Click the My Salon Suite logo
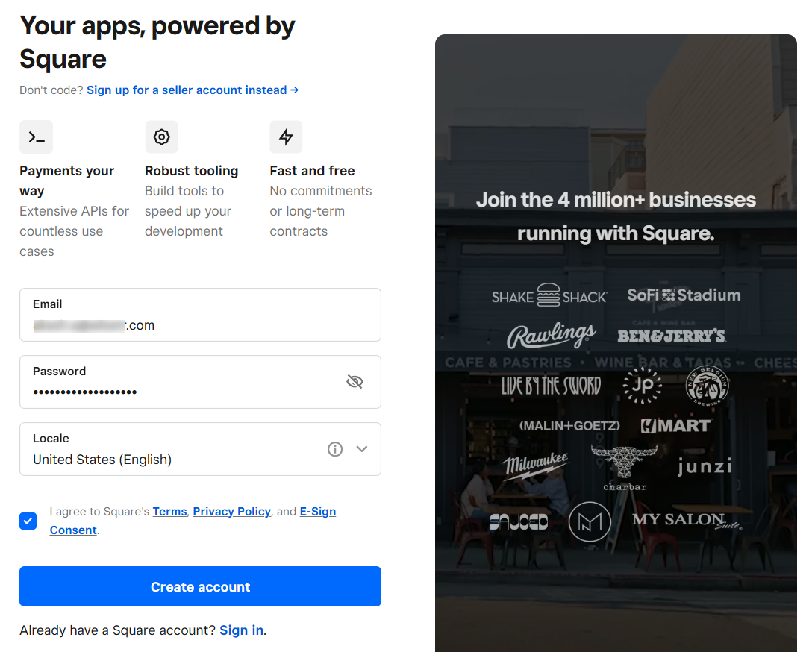 click(687, 520)
